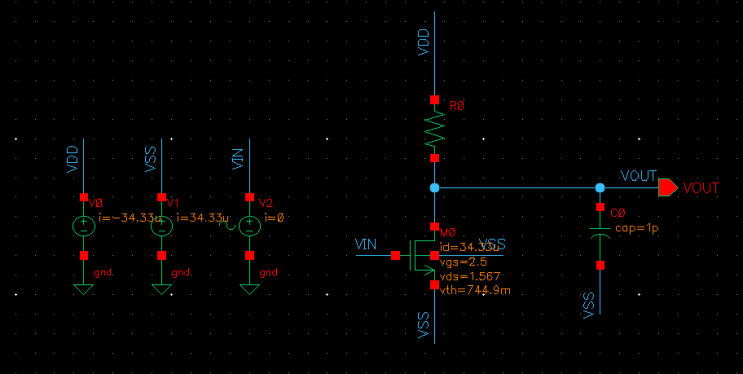Click the VDD label above source V0
The image size is (743, 374).
tap(73, 160)
